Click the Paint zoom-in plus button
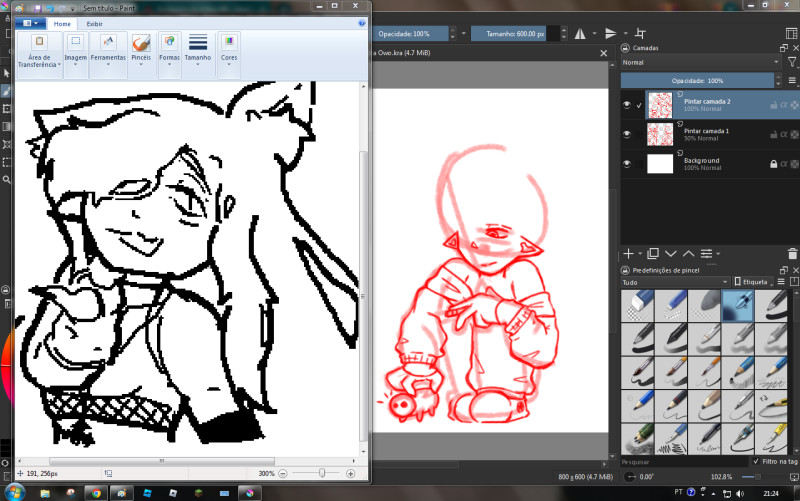The height and width of the screenshot is (501, 800). click(x=350, y=473)
